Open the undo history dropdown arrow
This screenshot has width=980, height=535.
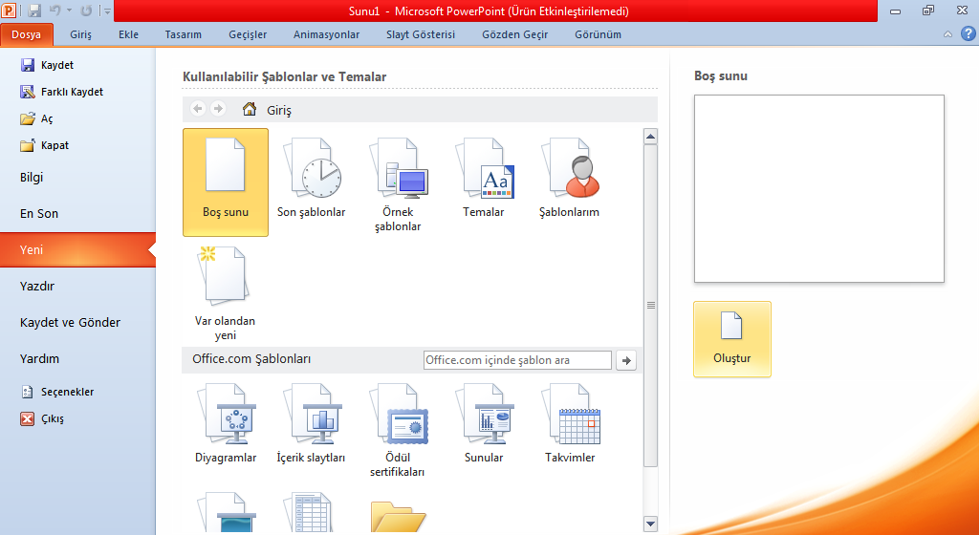(x=69, y=11)
